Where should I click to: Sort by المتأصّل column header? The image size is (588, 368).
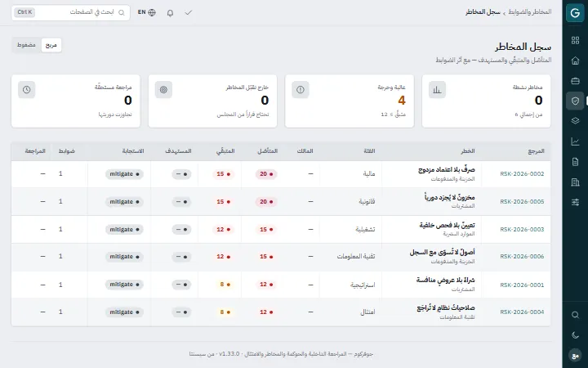click(267, 151)
